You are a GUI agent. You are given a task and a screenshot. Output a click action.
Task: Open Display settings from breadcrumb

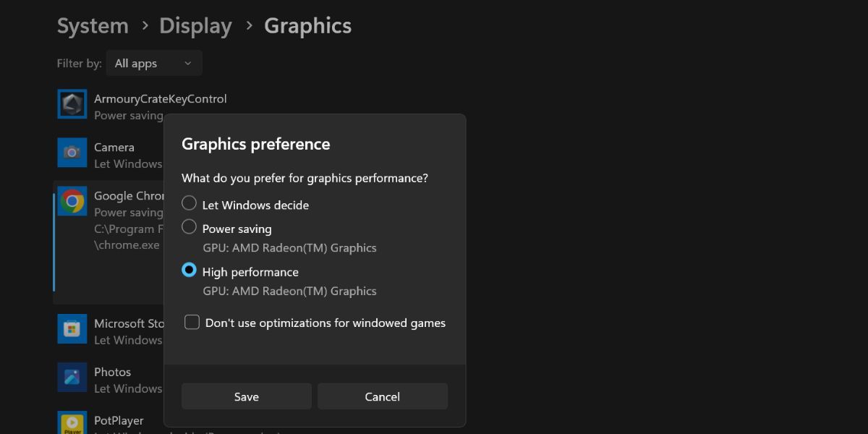tap(195, 25)
